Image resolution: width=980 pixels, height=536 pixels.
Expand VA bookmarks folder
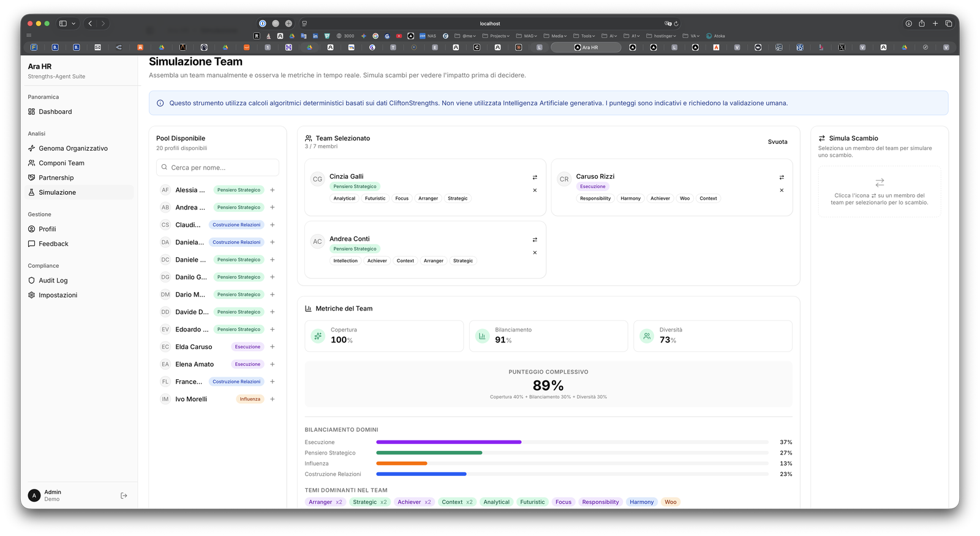692,36
